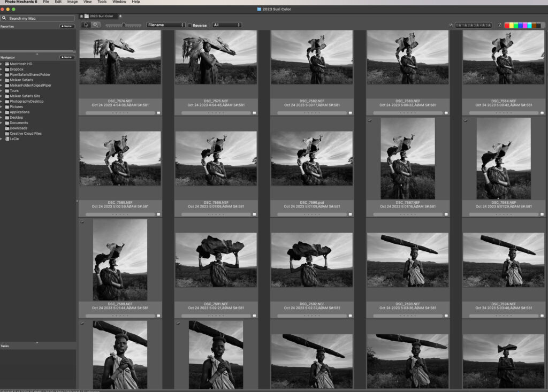The image size is (548, 392).
Task: Select the magnifier zoom tool
Action: click(x=96, y=25)
